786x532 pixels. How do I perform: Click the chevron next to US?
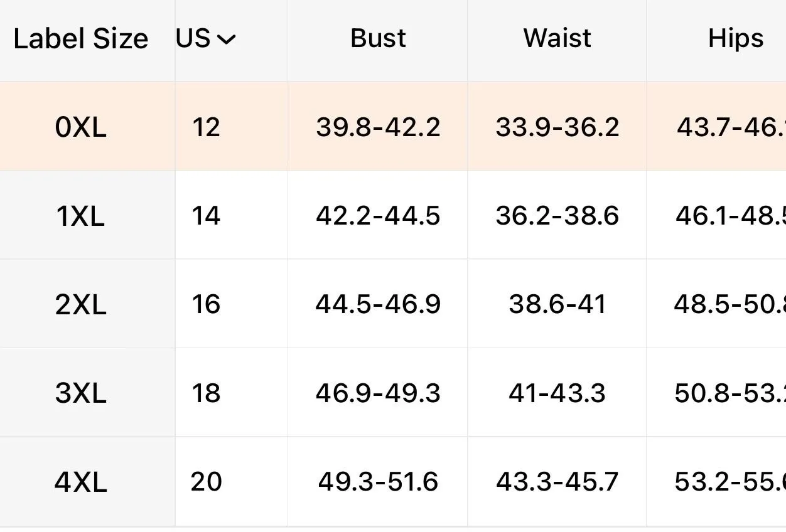coord(226,40)
